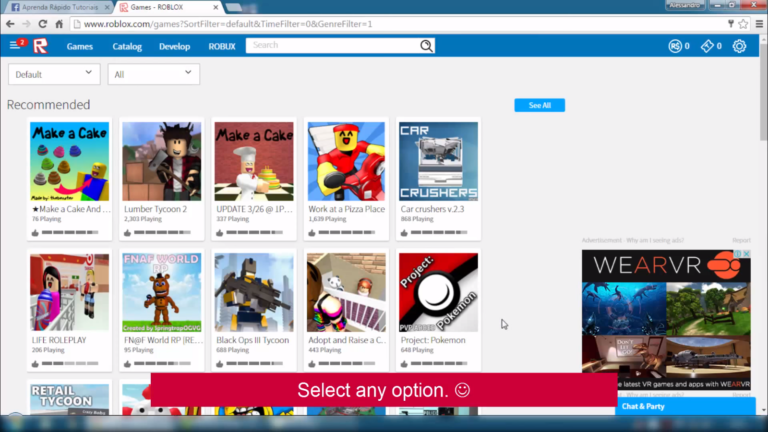Click the WEARVR ad banner
This screenshot has width=768, height=432.
(x=666, y=320)
